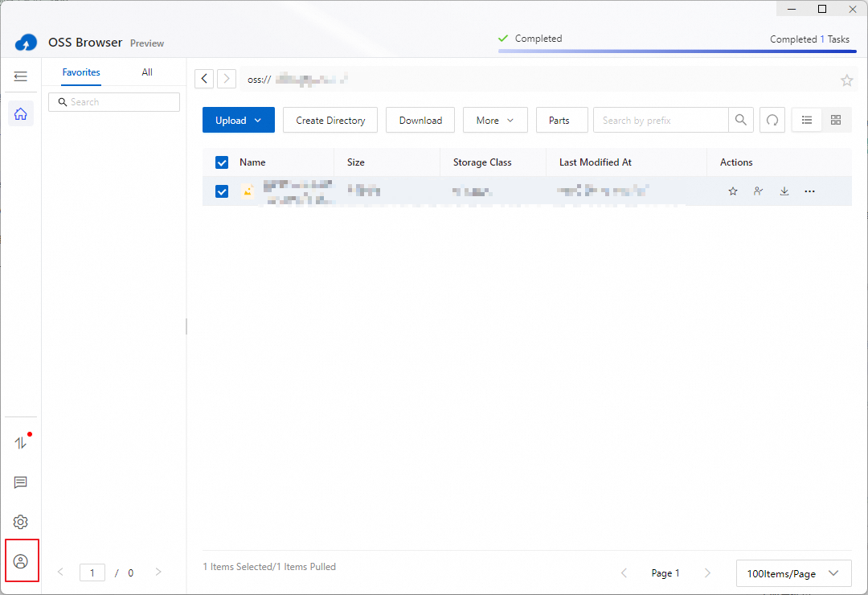Switch to list view

point(807,120)
